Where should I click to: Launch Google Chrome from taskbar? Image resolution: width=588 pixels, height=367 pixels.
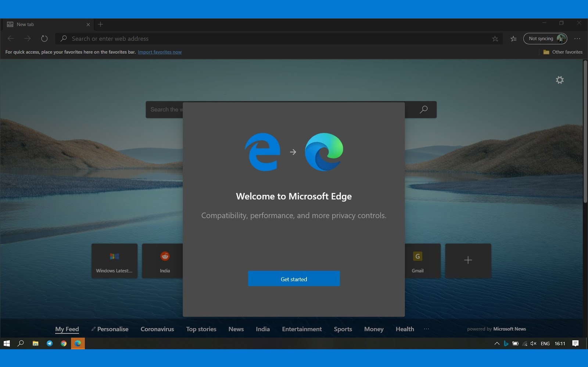pyautogui.click(x=64, y=343)
